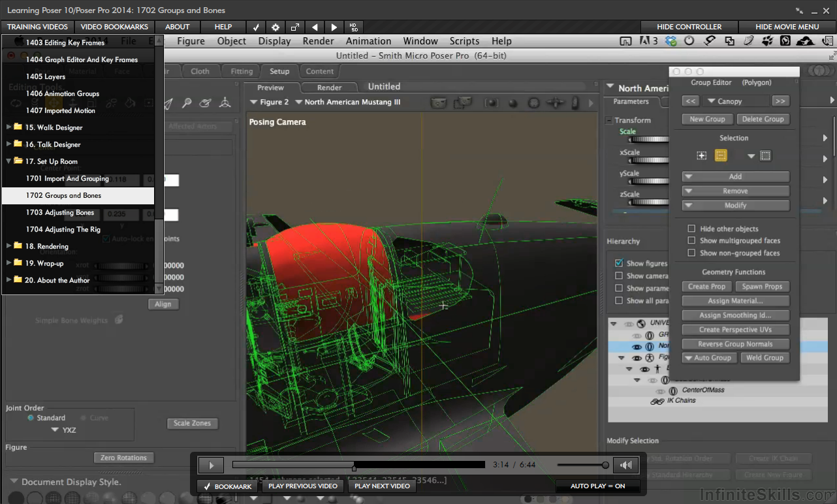
Task: Go to next video with right arrow icon
Action: pos(334,27)
